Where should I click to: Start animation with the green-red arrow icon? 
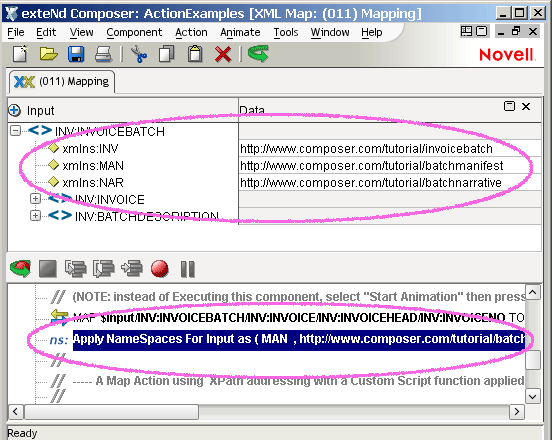pyautogui.click(x=20, y=269)
